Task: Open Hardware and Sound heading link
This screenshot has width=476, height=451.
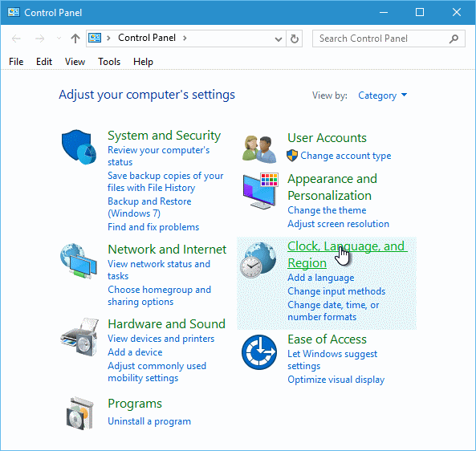Action: [x=167, y=324]
